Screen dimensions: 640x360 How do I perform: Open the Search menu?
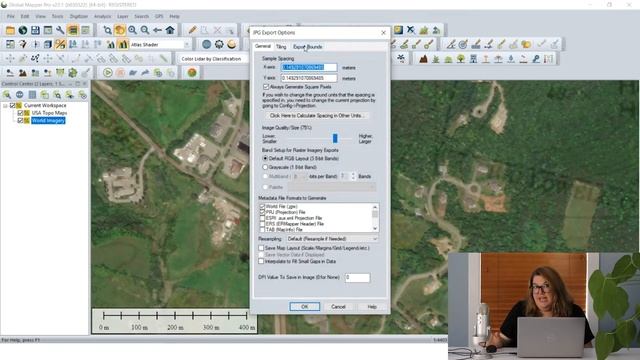tap(142, 16)
